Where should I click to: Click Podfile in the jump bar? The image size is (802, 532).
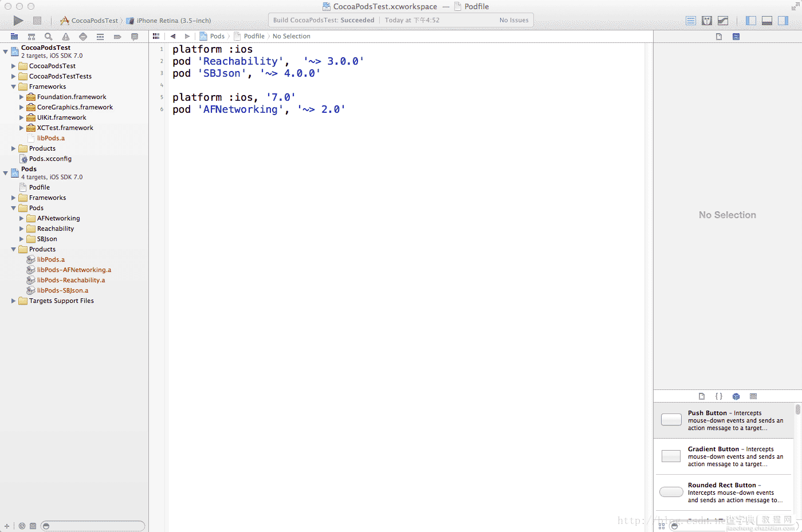249,36
